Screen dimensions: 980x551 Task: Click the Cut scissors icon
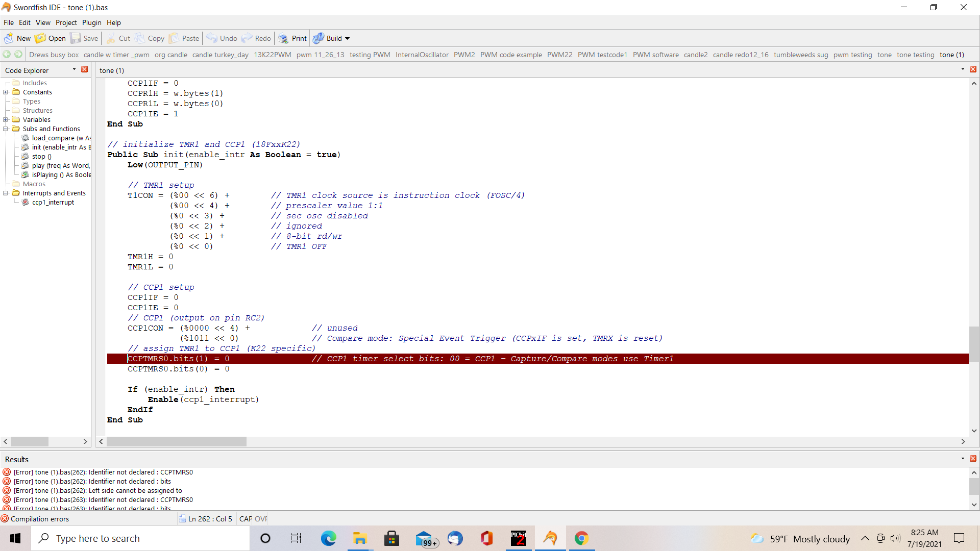tap(111, 38)
